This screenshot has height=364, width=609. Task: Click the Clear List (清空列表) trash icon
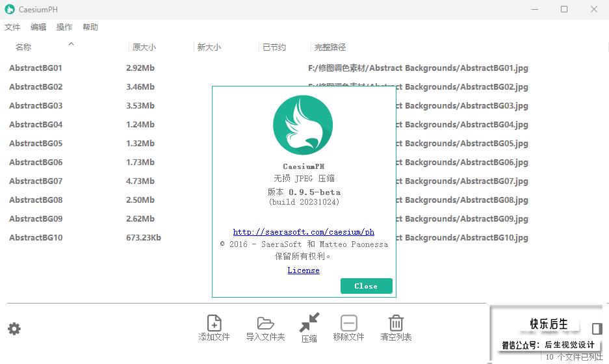tap(396, 323)
